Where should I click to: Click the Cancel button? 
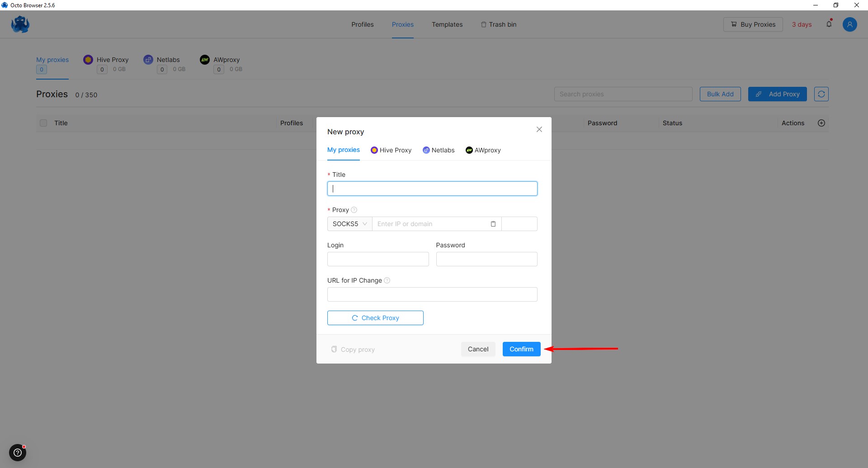(478, 349)
